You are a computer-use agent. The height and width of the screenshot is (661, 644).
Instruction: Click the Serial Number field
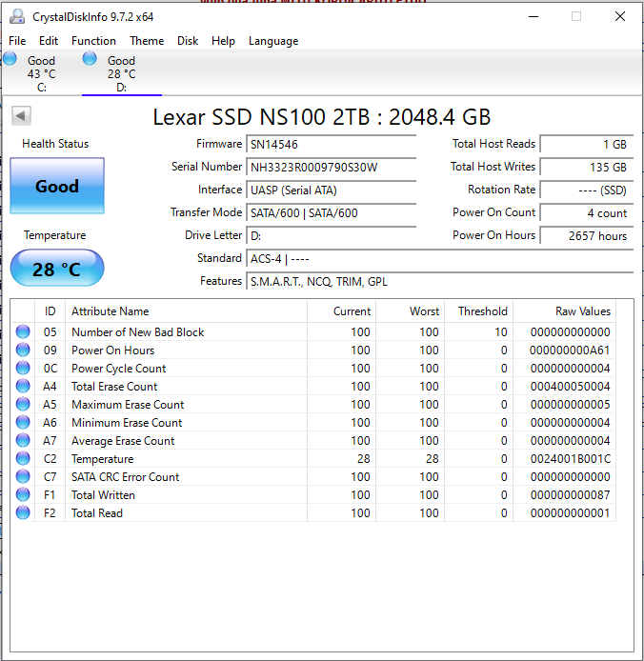click(x=332, y=168)
